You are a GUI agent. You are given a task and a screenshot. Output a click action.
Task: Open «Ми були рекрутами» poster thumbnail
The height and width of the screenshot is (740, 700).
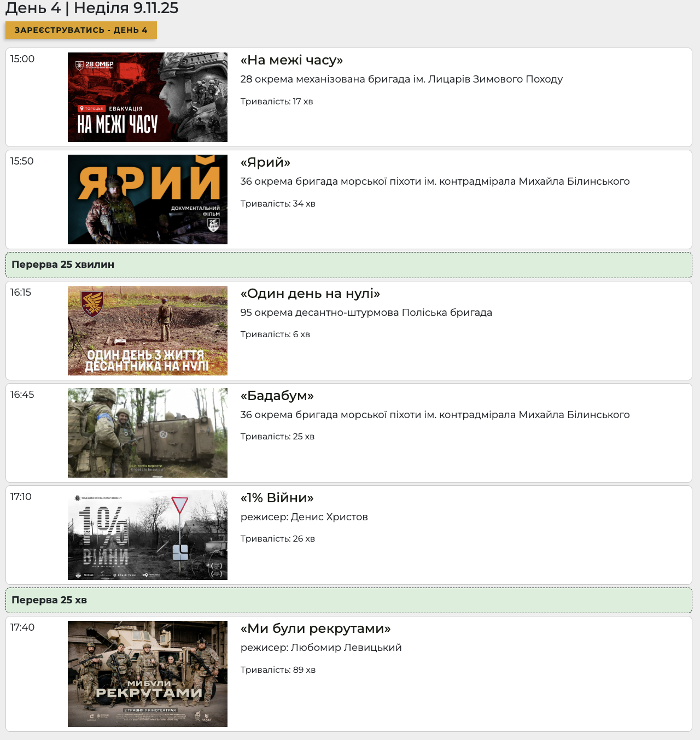coord(147,674)
